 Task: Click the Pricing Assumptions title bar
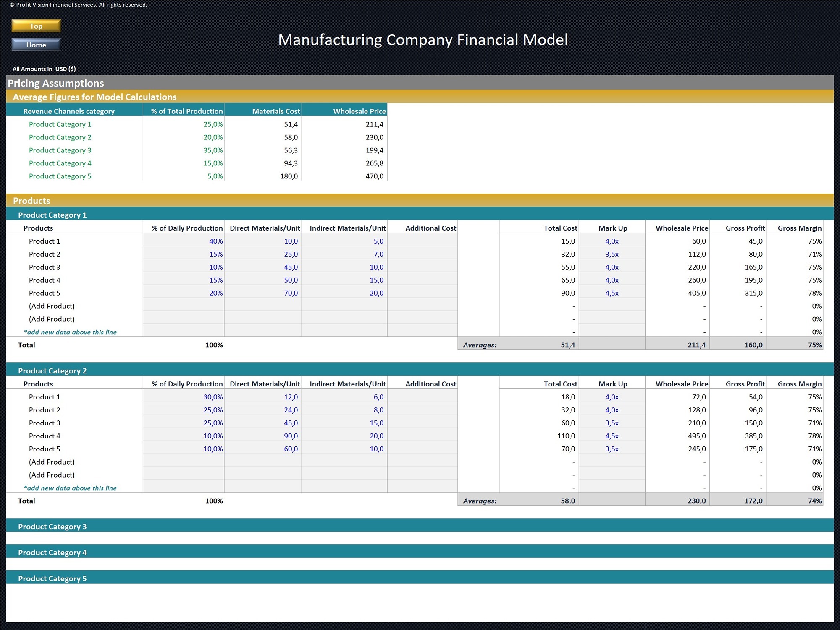[x=420, y=83]
